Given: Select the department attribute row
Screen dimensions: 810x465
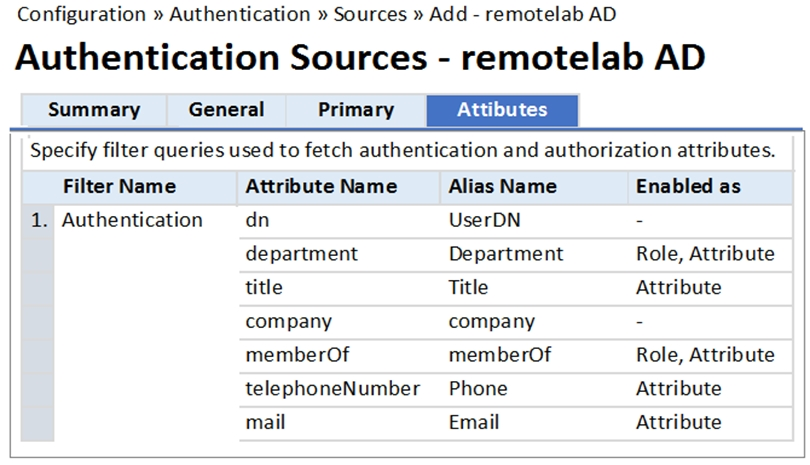Looking at the screenshot, I should click(301, 254).
